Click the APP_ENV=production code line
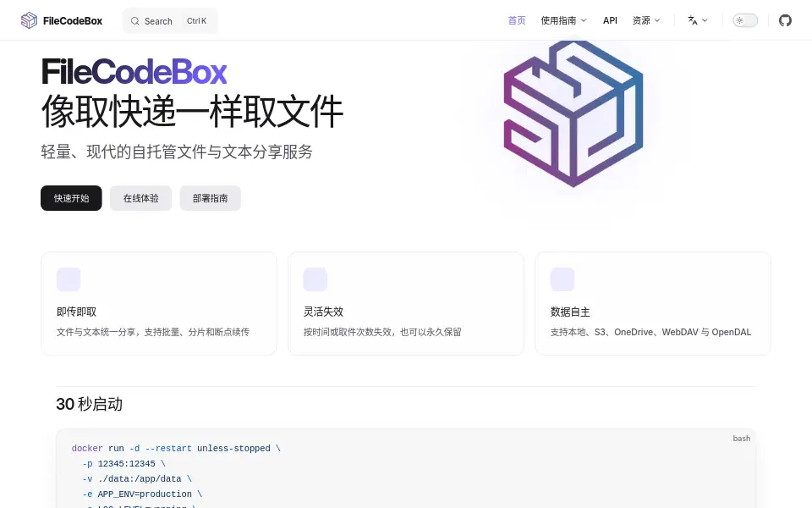The width and height of the screenshot is (812, 508). (x=142, y=494)
